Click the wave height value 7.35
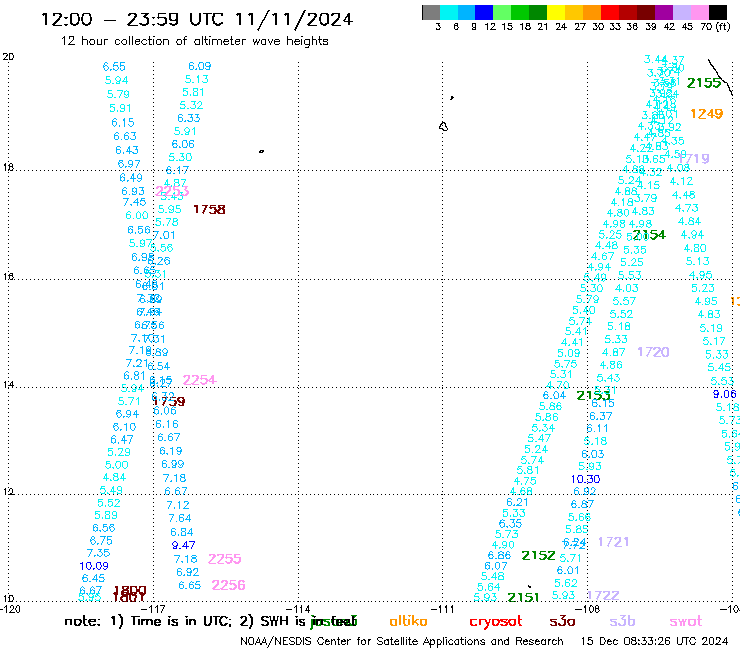The image size is (740, 650). coord(98,553)
